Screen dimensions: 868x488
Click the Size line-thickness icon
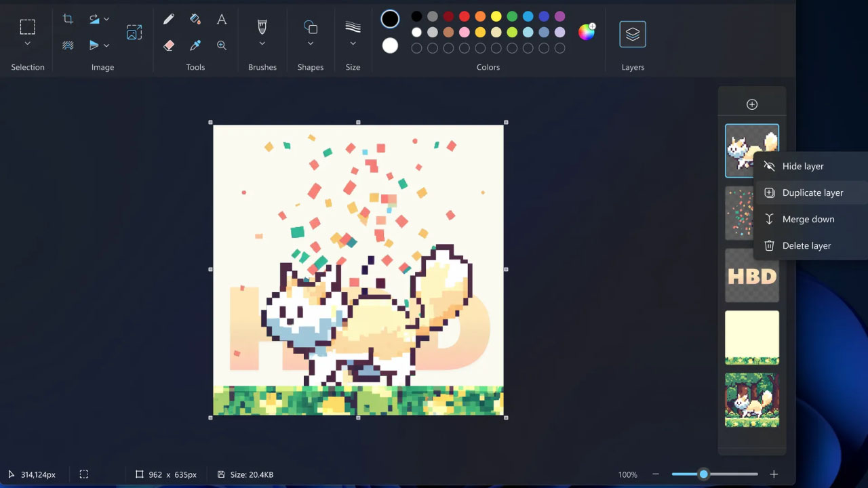pyautogui.click(x=353, y=27)
